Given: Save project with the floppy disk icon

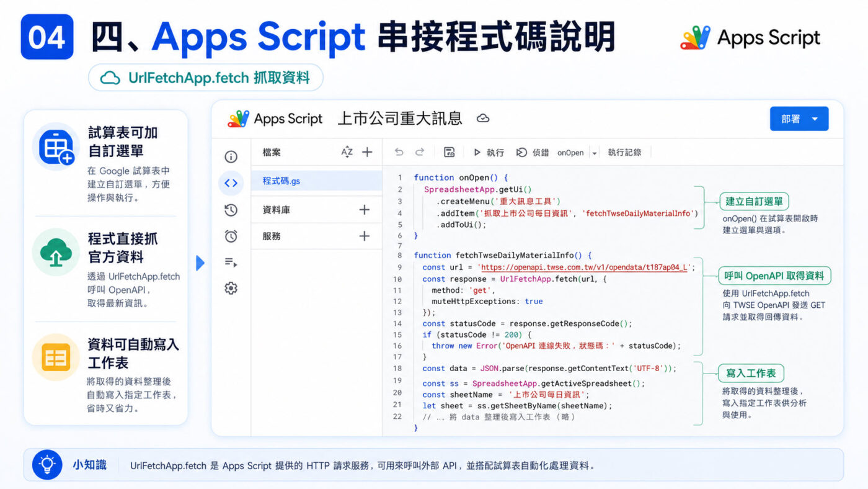Looking at the screenshot, I should pyautogui.click(x=449, y=152).
